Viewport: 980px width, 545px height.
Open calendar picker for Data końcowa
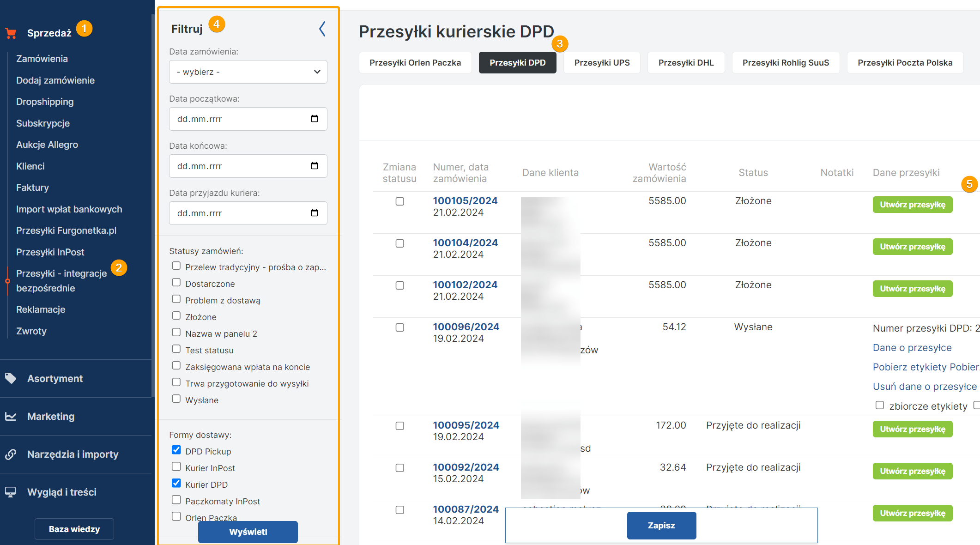pyautogui.click(x=315, y=166)
